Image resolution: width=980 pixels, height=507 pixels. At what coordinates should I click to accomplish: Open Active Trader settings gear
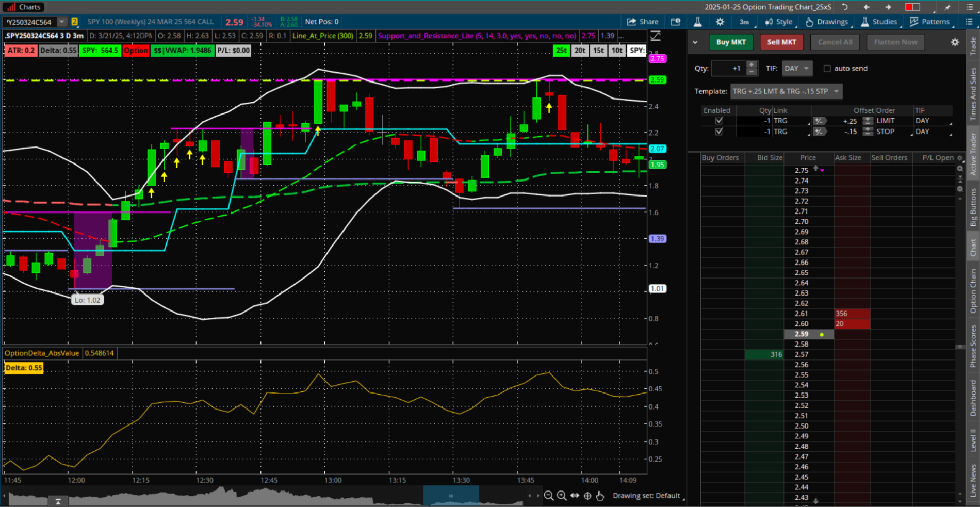955,42
